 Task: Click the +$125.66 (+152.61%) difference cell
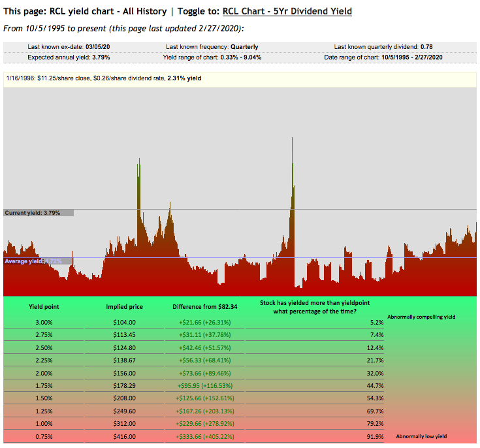(x=205, y=398)
